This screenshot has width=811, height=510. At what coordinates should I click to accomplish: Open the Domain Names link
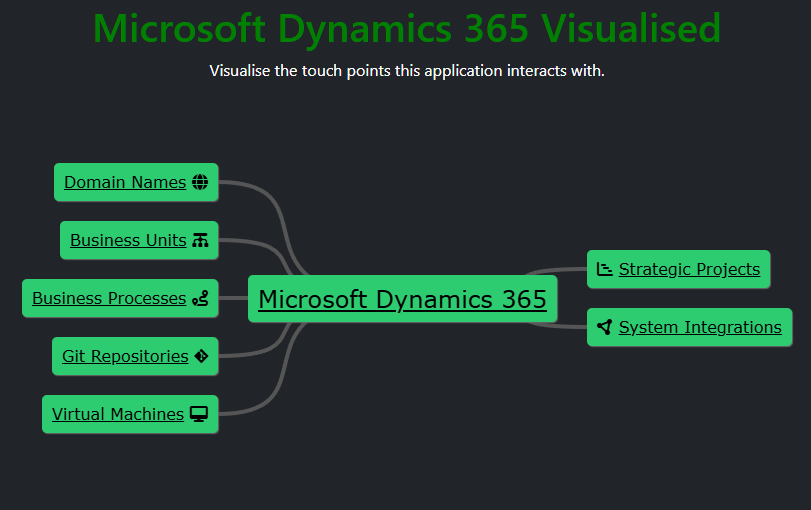[125, 182]
